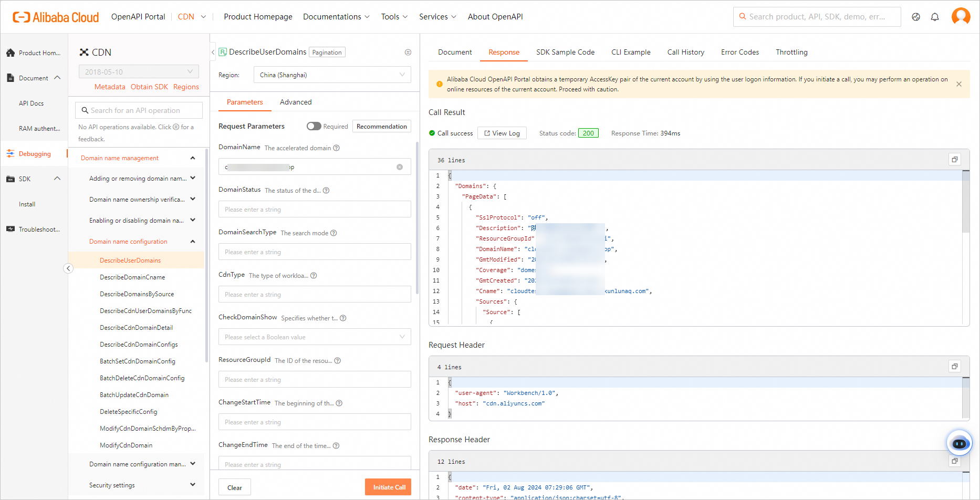Switch to the CLI Example tab
This screenshot has height=500, width=980.
tap(631, 52)
